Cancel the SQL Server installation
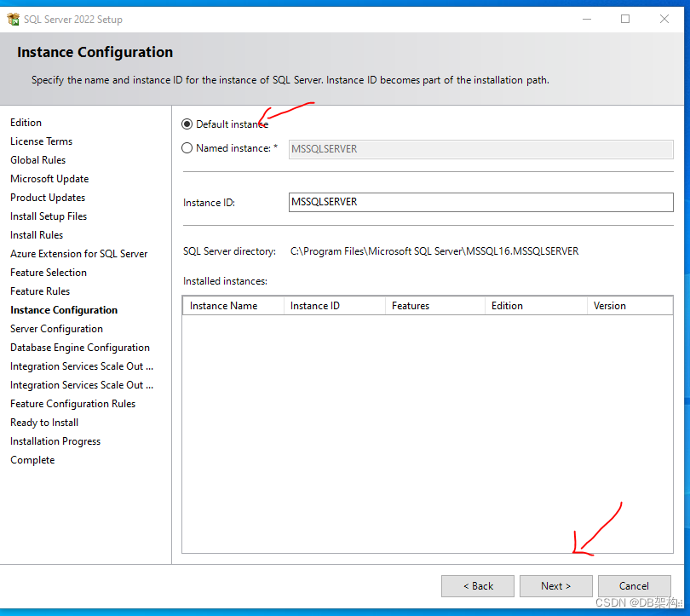The image size is (690, 616). (634, 585)
